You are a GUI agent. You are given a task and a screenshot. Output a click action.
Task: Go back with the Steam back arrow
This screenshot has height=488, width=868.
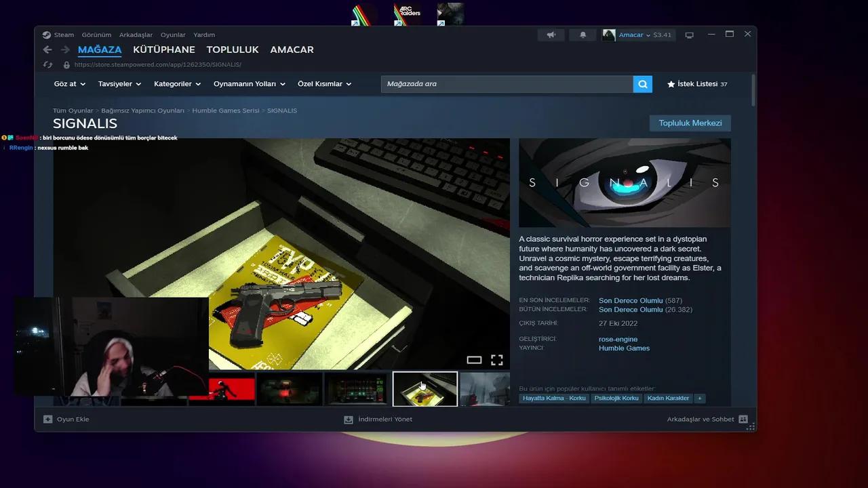[x=47, y=49]
